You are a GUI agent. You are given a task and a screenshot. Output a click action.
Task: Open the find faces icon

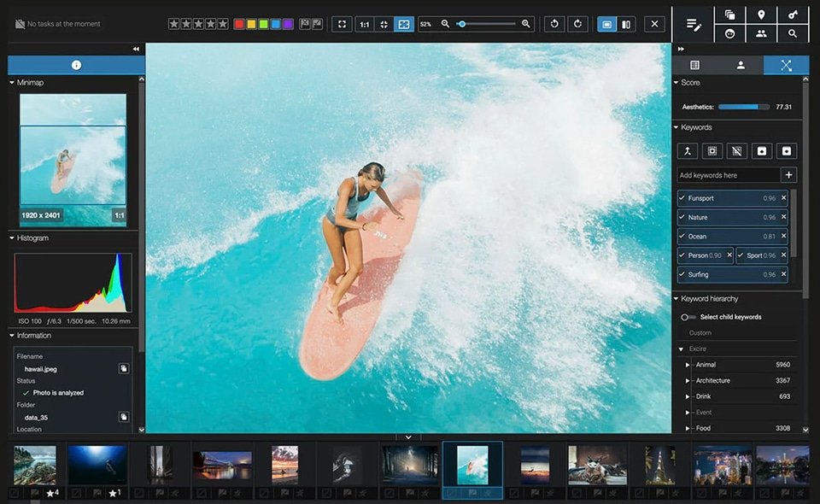click(729, 33)
